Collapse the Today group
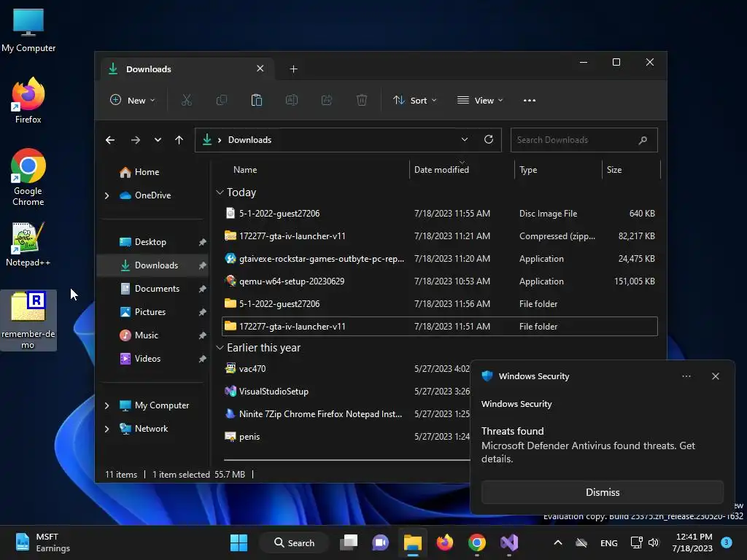This screenshot has width=747, height=560. point(220,192)
